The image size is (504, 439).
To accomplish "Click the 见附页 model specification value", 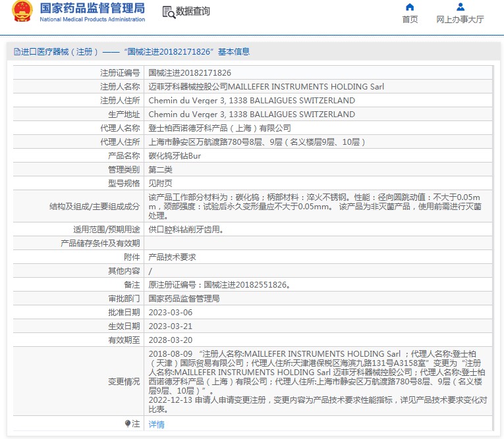I will coord(160,184).
